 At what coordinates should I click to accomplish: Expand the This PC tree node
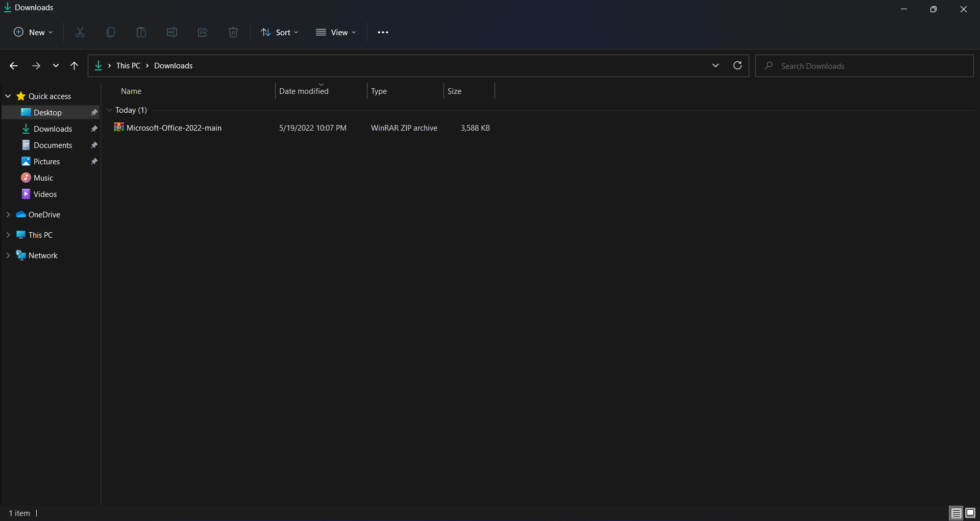[x=8, y=235]
